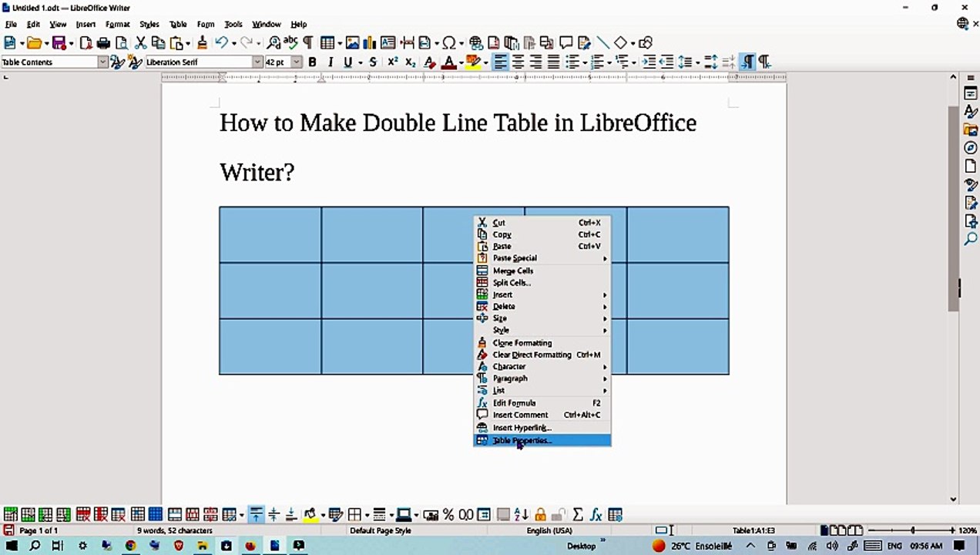Click the Check Spelling abc icon
Screen dimensions: 980x555
coord(290,43)
